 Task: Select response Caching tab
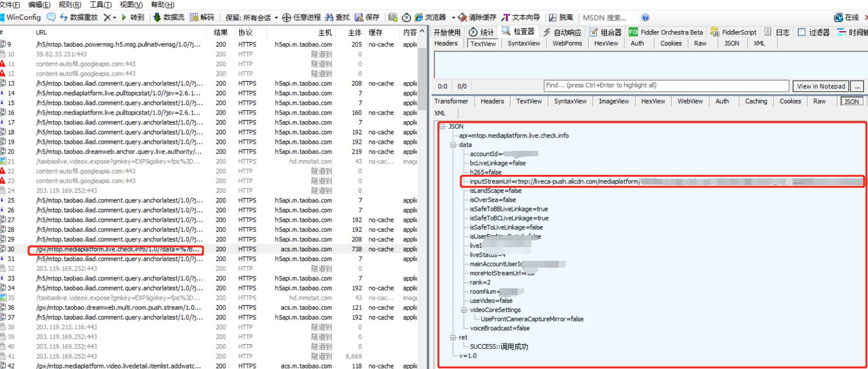click(756, 101)
